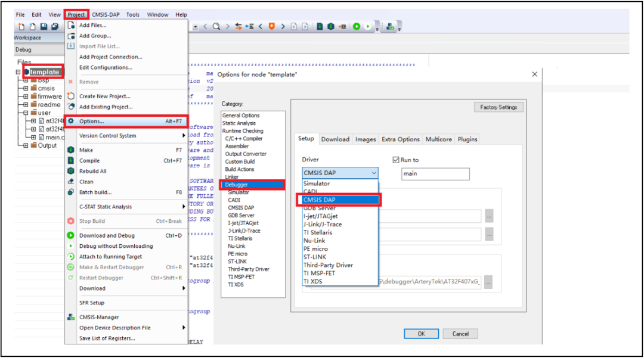The width and height of the screenshot is (644, 358).
Task: Click the Add Group menu icon
Action: [70, 36]
